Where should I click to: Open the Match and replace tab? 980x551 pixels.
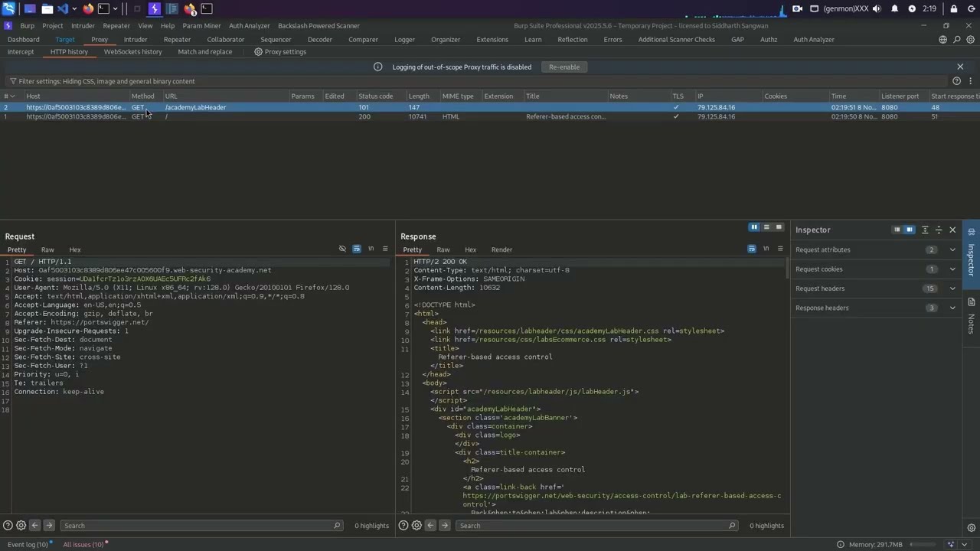point(204,52)
